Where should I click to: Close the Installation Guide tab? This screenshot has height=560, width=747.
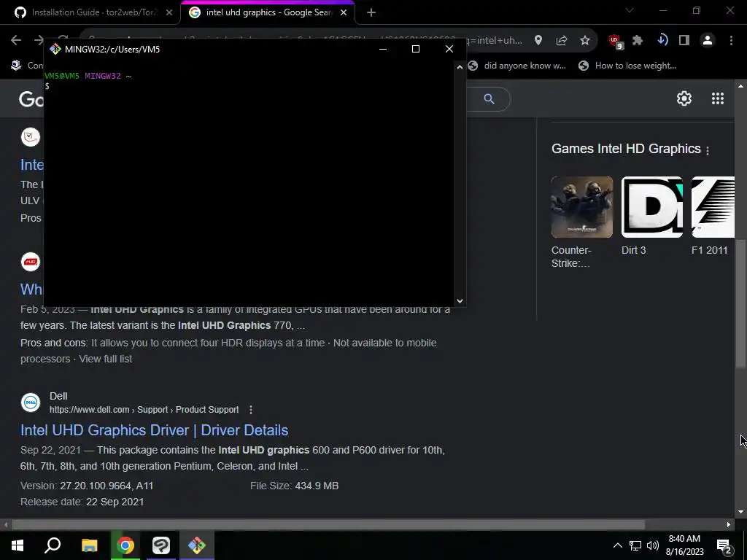point(169,12)
